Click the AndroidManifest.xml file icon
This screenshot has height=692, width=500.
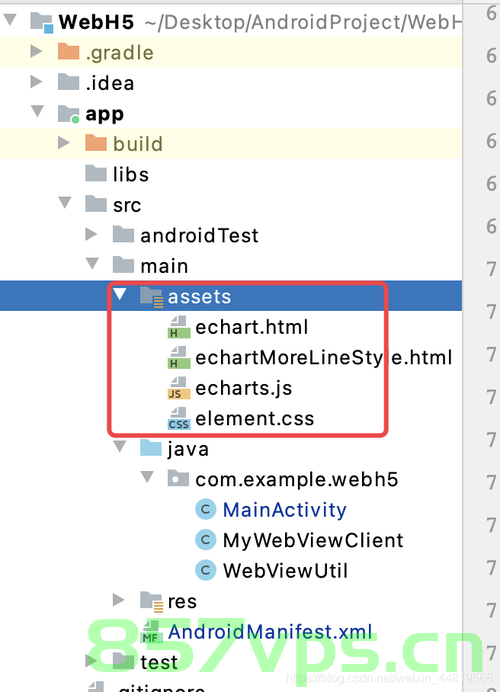(151, 632)
